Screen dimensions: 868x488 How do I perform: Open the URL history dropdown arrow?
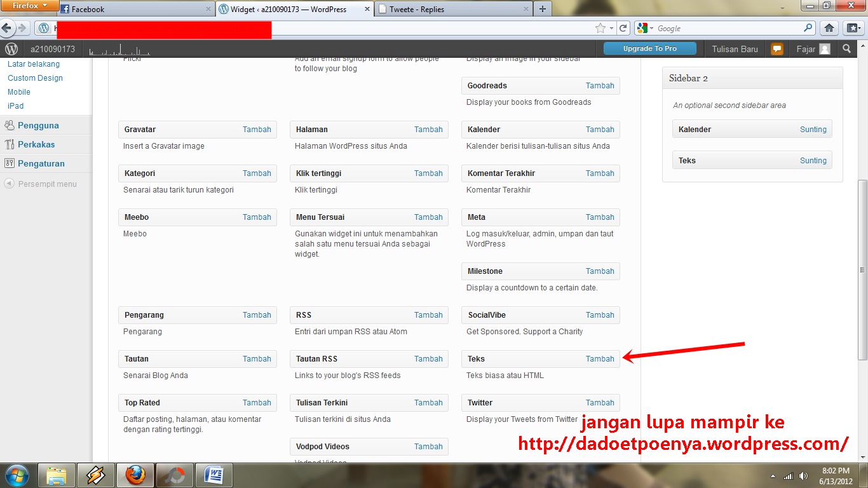[x=611, y=28]
